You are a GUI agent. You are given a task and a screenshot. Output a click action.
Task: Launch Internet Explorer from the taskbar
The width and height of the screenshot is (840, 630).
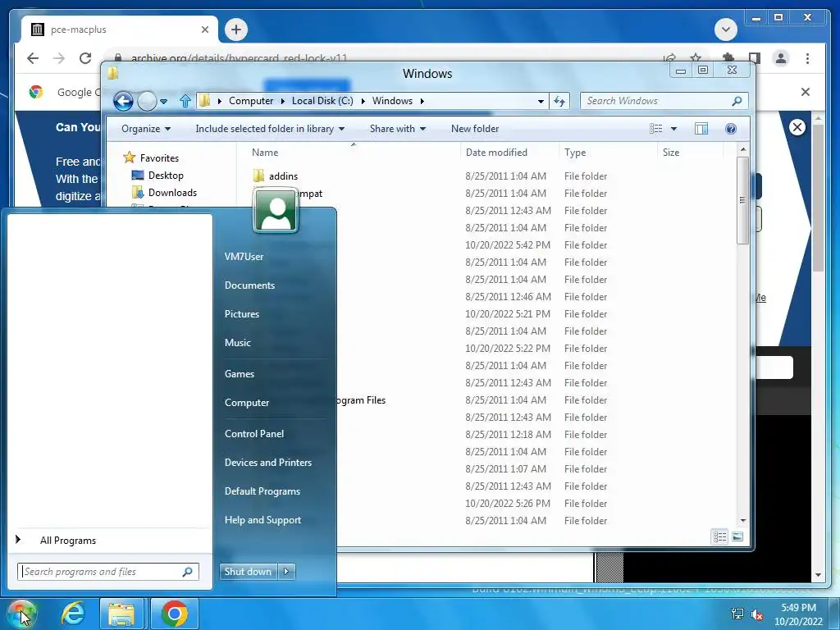point(73,614)
